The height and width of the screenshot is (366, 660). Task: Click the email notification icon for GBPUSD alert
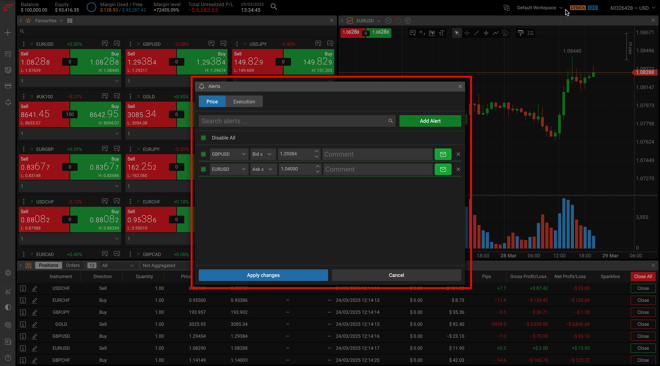click(443, 154)
